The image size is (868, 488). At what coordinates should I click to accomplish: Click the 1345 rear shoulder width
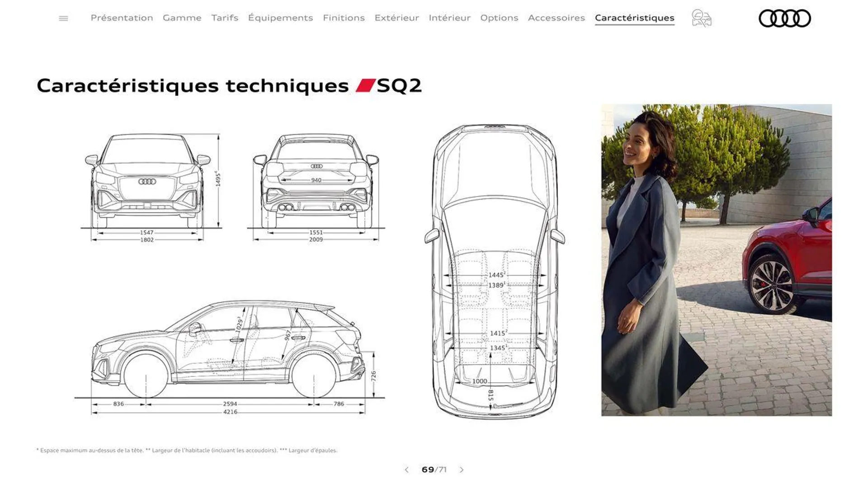tap(498, 348)
